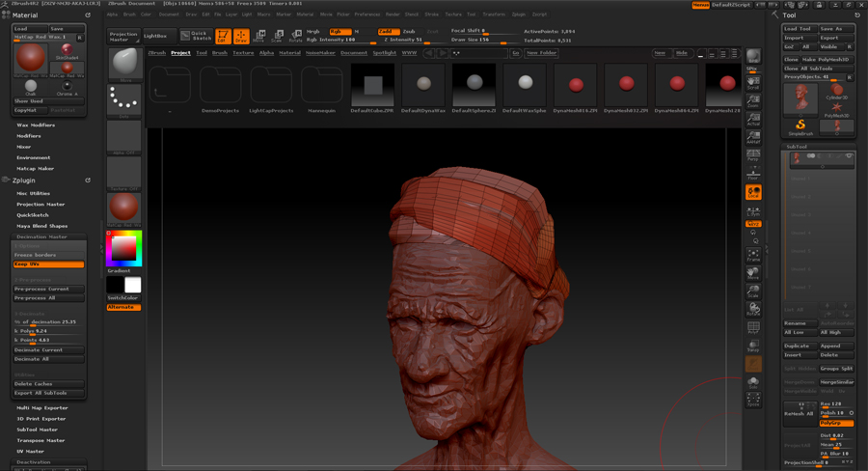Click the Zoom canvas icon
This screenshot has height=471, width=868.
(x=753, y=100)
